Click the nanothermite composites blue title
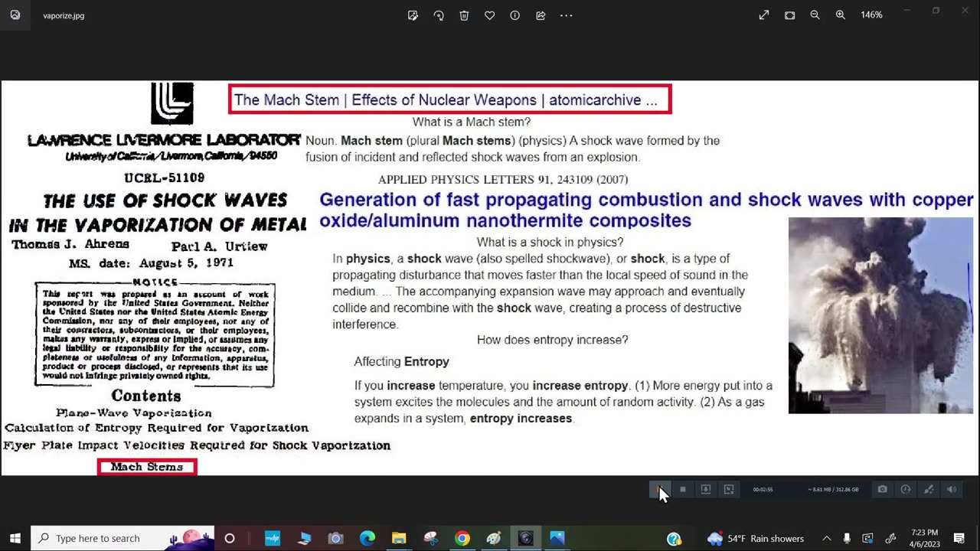Viewport: 980px width, 551px height. pos(646,210)
